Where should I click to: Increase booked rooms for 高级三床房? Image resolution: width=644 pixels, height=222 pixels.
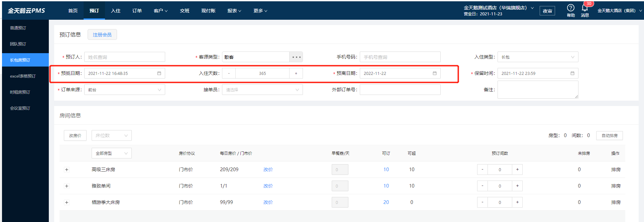click(x=517, y=170)
